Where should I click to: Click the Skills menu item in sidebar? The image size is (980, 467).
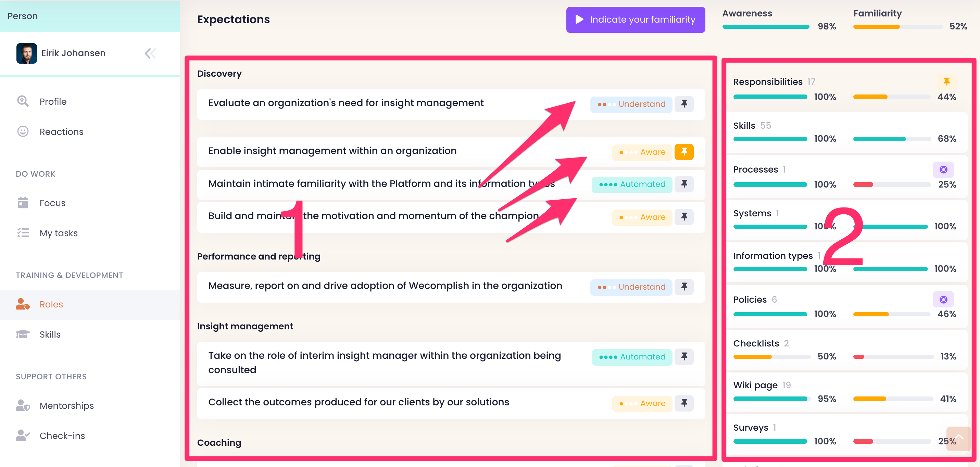50,335
